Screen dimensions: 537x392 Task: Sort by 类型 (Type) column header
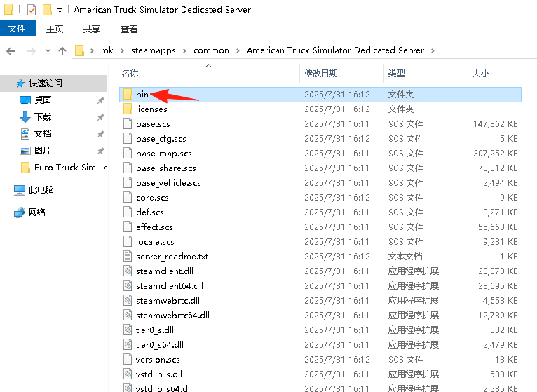[x=397, y=74]
